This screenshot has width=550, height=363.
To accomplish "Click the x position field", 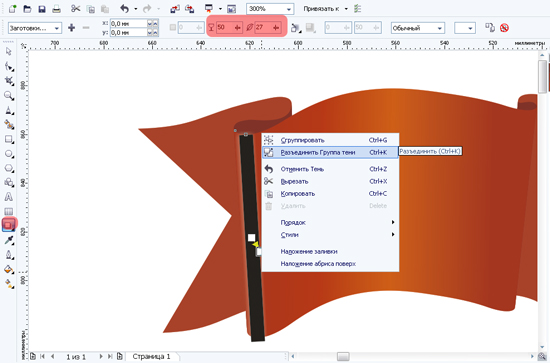I will (x=129, y=23).
